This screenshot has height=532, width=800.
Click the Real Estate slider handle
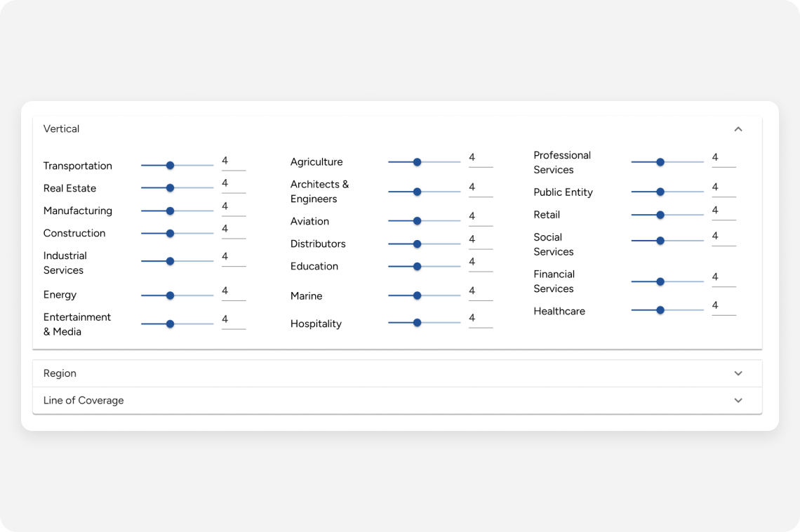tap(171, 187)
